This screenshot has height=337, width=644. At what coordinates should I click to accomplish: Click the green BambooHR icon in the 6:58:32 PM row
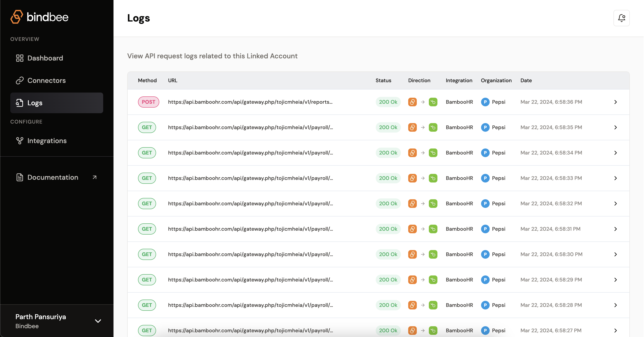click(433, 204)
